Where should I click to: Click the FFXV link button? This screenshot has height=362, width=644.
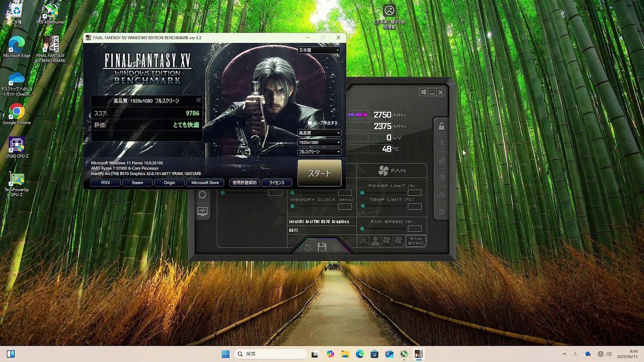tap(106, 183)
